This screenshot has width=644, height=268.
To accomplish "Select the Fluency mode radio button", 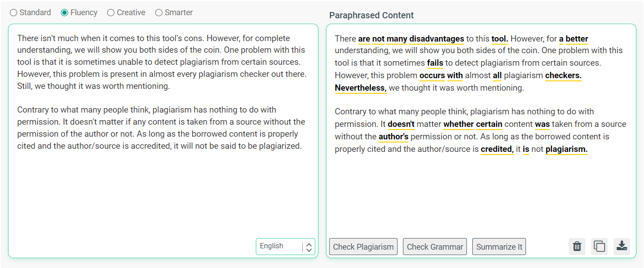I will tap(65, 13).
